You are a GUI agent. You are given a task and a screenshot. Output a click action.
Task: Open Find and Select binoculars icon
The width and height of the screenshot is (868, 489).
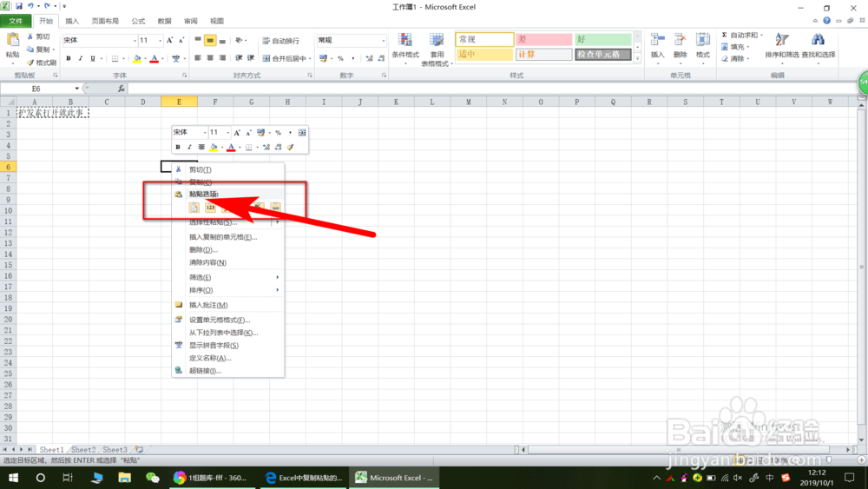tap(818, 40)
